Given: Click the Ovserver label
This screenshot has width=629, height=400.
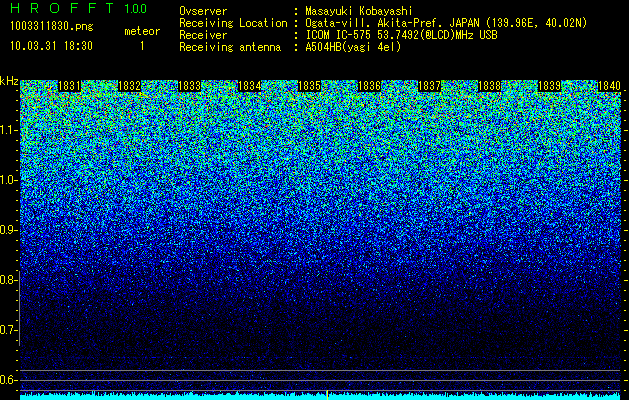Looking at the screenshot, I should click(x=203, y=11).
